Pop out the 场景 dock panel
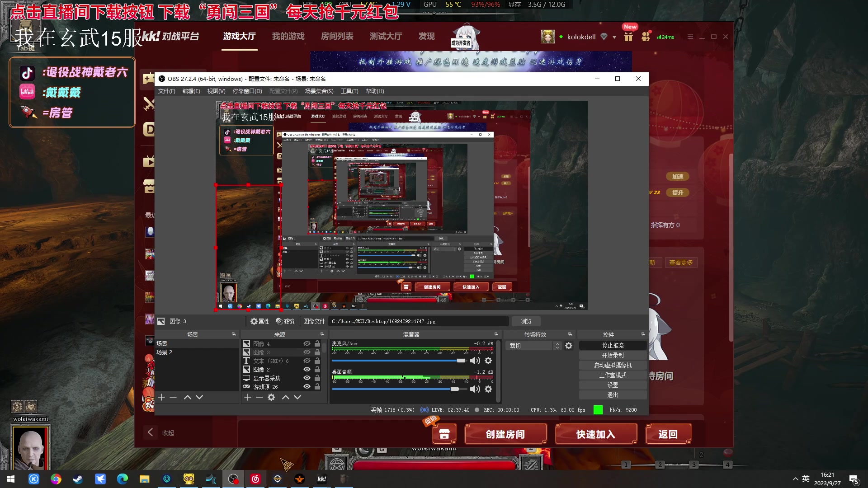Image resolution: width=868 pixels, height=488 pixels. pos(234,334)
